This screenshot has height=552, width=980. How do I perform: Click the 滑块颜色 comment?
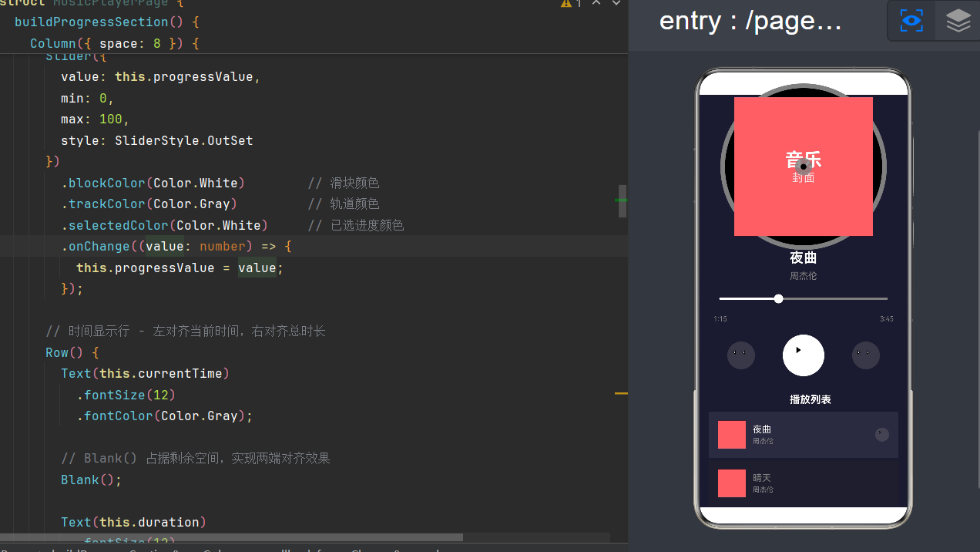(344, 183)
